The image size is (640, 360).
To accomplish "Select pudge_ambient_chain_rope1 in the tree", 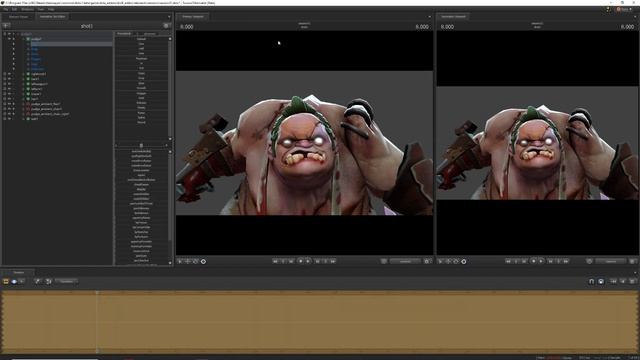I will pyautogui.click(x=50, y=114).
